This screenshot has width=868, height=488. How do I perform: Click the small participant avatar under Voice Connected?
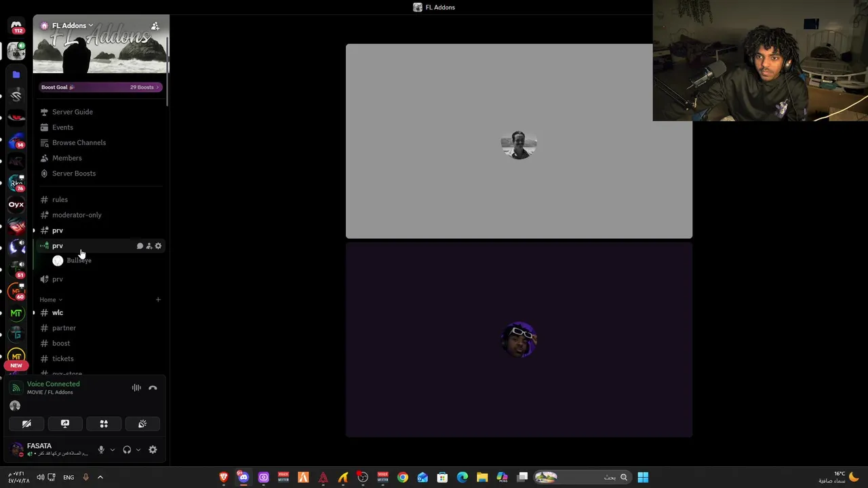(15, 406)
